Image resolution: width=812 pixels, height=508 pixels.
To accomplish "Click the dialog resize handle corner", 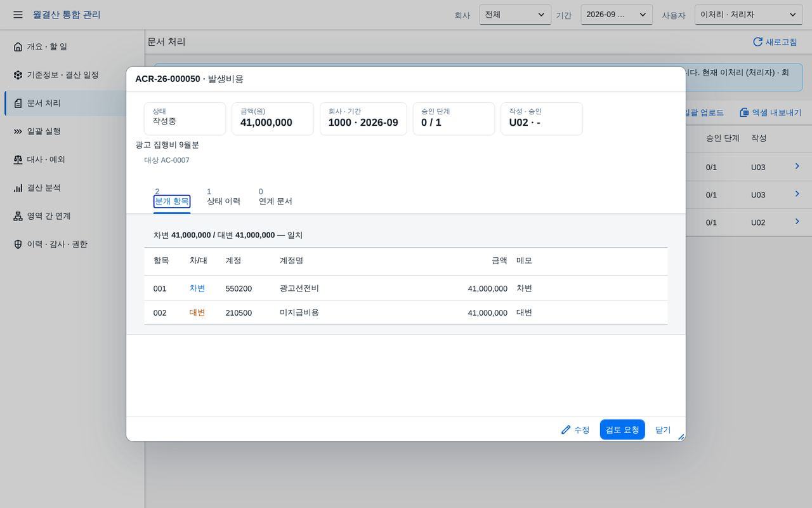I will coord(681,437).
